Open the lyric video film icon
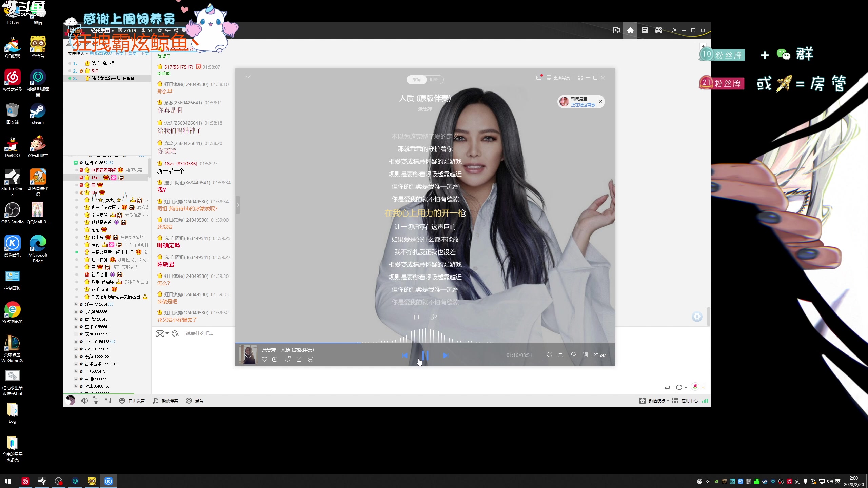Image resolution: width=868 pixels, height=488 pixels. [417, 317]
